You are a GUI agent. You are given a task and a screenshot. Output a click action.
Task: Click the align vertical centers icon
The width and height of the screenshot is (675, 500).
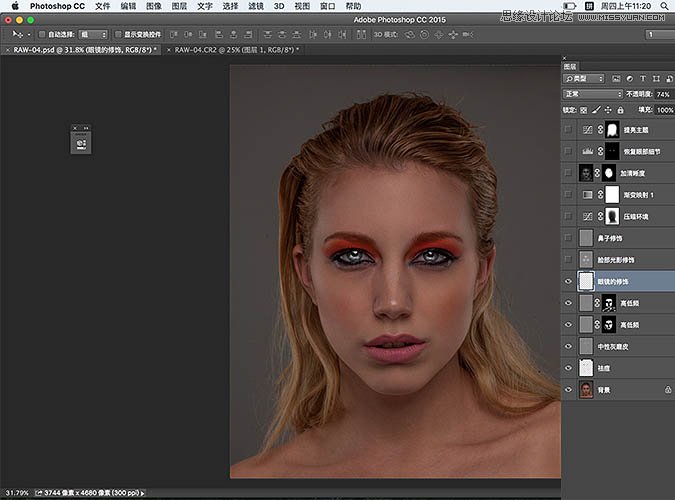pyautogui.click(x=188, y=34)
